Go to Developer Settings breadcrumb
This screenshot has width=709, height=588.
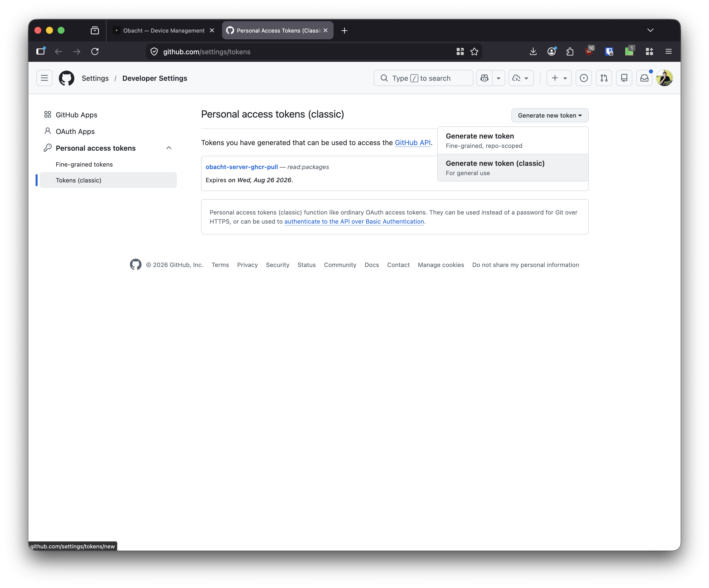[x=155, y=78]
